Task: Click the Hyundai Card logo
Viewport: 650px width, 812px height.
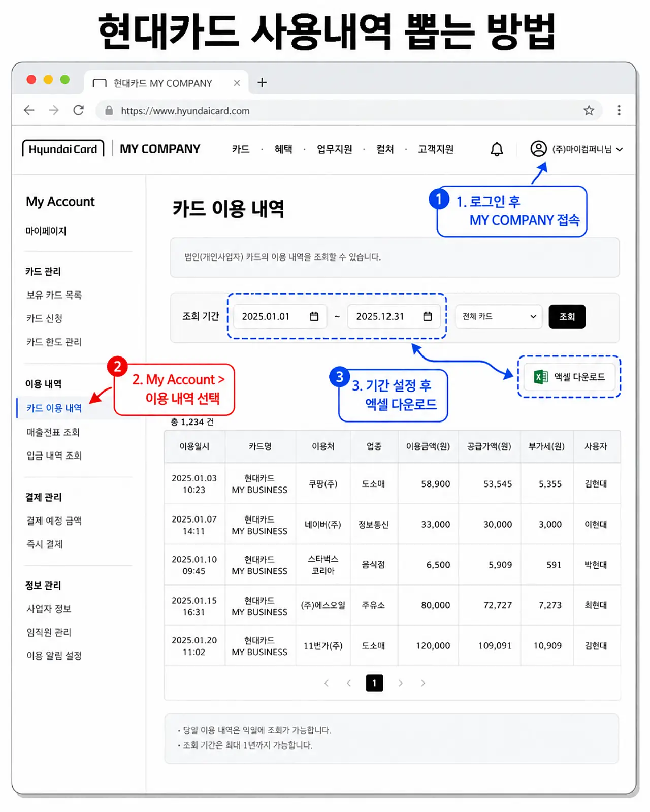Action: [63, 149]
